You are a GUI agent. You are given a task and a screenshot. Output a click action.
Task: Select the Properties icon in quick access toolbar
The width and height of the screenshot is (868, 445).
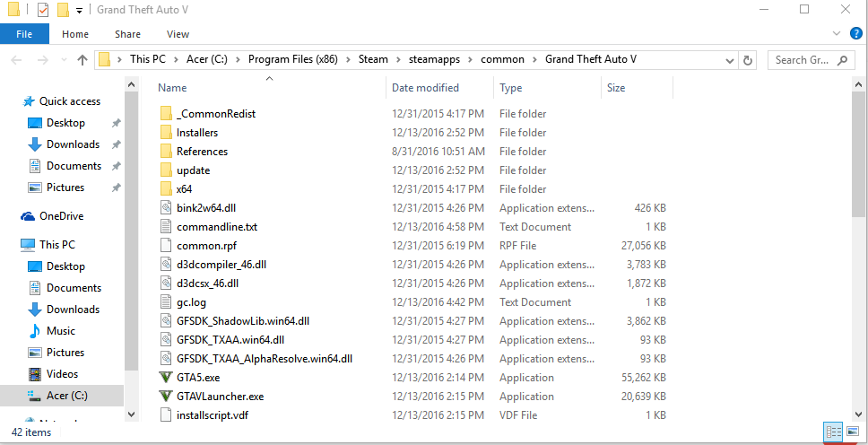pos(43,10)
